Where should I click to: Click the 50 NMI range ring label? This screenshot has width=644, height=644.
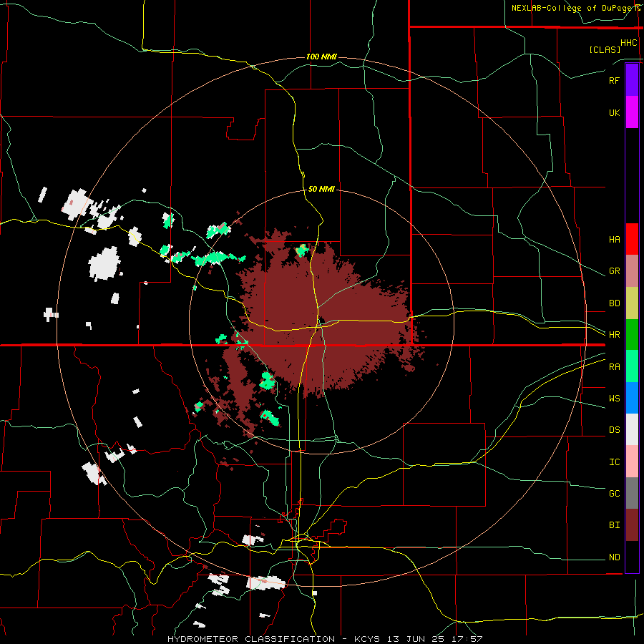pyautogui.click(x=321, y=190)
